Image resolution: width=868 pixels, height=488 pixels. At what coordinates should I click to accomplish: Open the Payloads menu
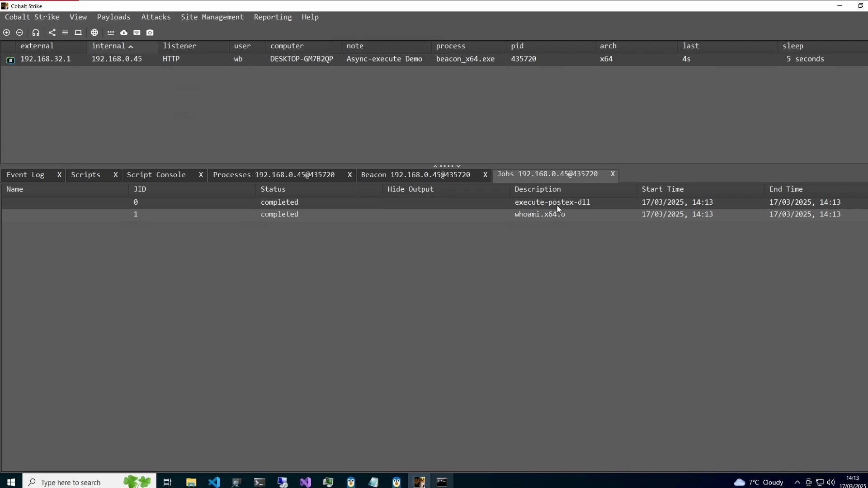[x=113, y=17]
